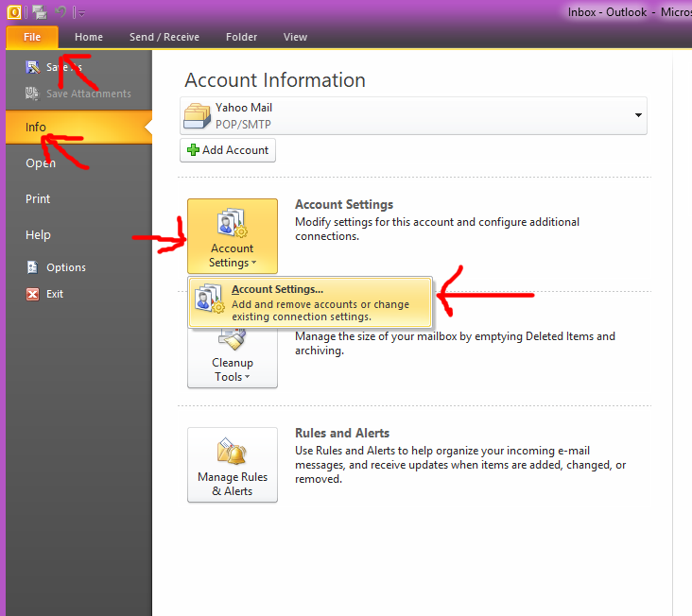The width and height of the screenshot is (692, 616).
Task: Click the red Exit icon
Action: pos(32,294)
